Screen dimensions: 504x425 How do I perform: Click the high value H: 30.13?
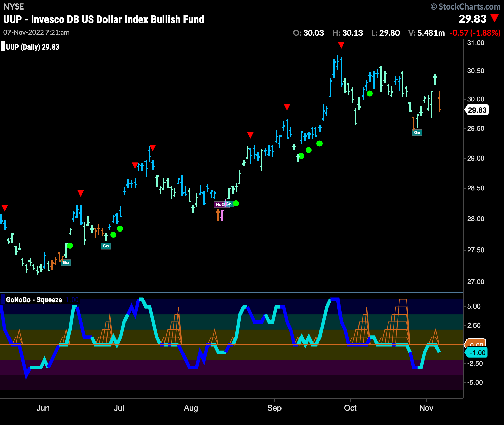(348, 33)
